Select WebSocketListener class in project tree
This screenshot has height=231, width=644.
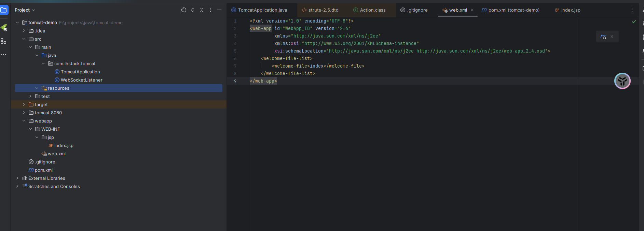point(81,80)
